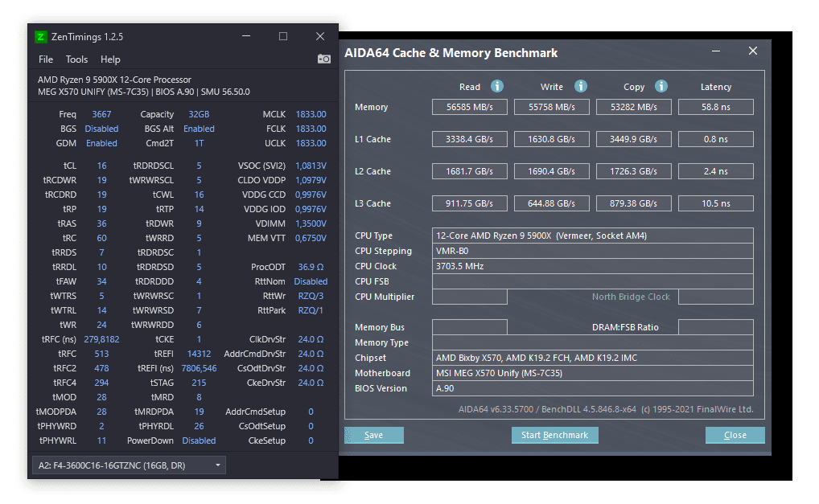The height and width of the screenshot is (504, 819).
Task: Click the tCL value 16
Action: click(x=101, y=166)
